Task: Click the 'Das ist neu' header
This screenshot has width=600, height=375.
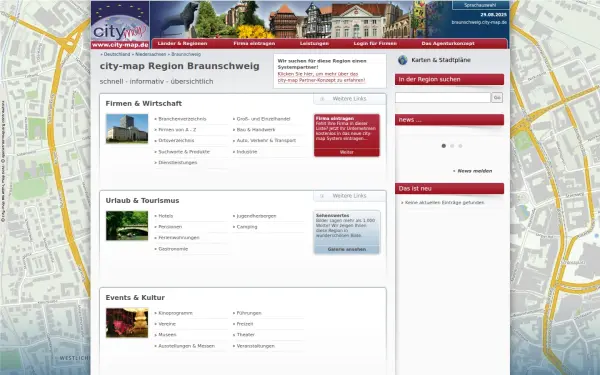Action: click(x=449, y=189)
